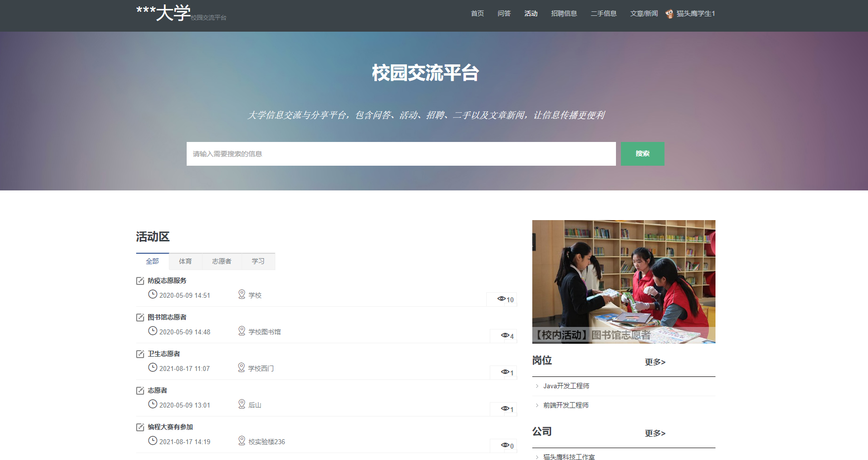
Task: Click the location pin icon next to 后山
Action: pos(242,404)
